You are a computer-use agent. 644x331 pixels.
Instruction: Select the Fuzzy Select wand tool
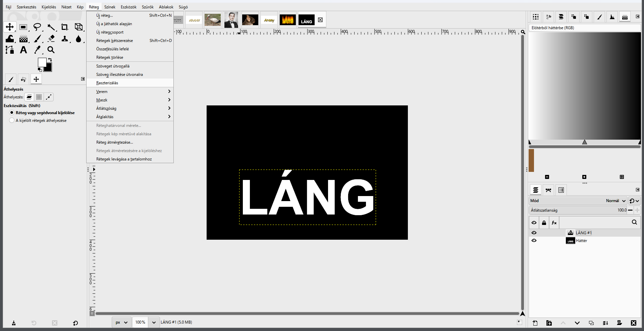point(51,27)
